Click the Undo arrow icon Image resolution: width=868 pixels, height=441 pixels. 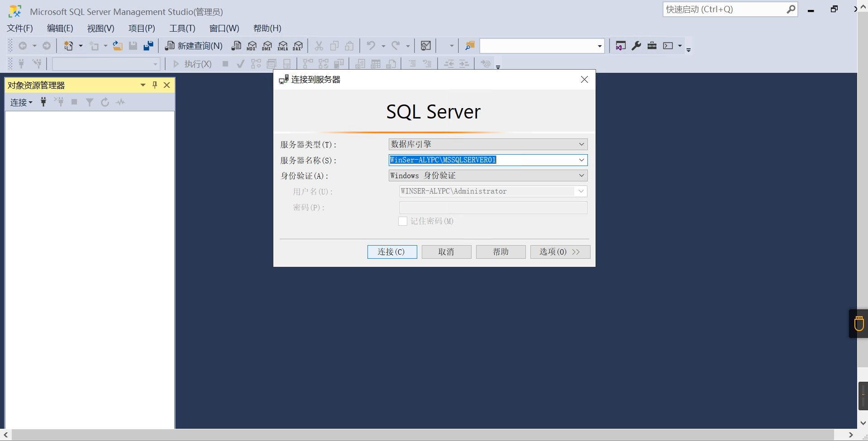[371, 46]
